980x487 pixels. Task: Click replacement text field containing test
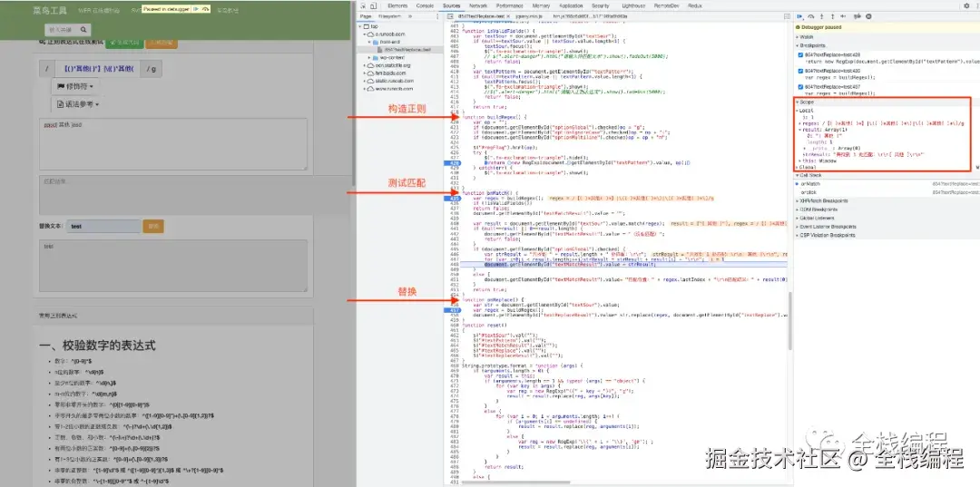[103, 226]
